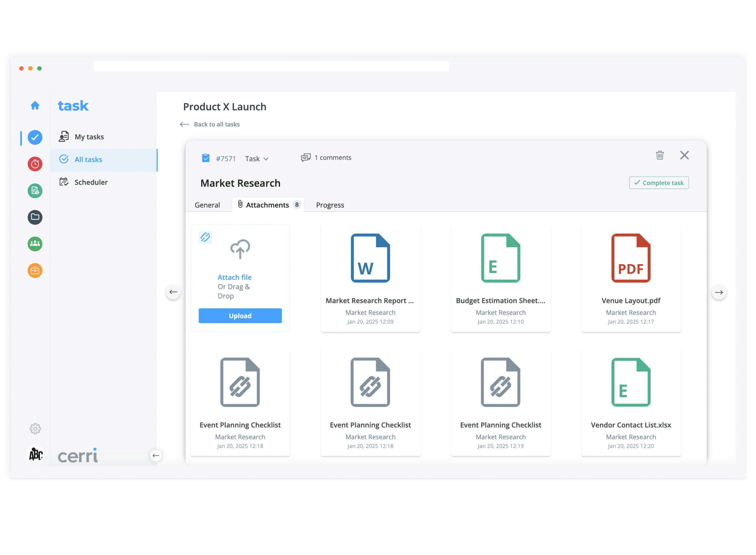
Task: Open the red timer module icon
Action: [35, 164]
